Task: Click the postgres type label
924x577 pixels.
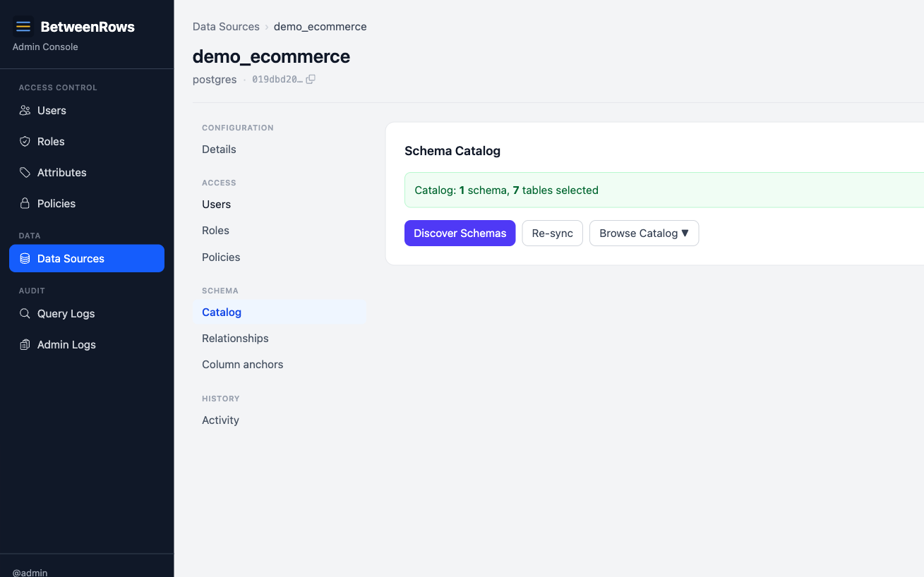Action: [215, 80]
